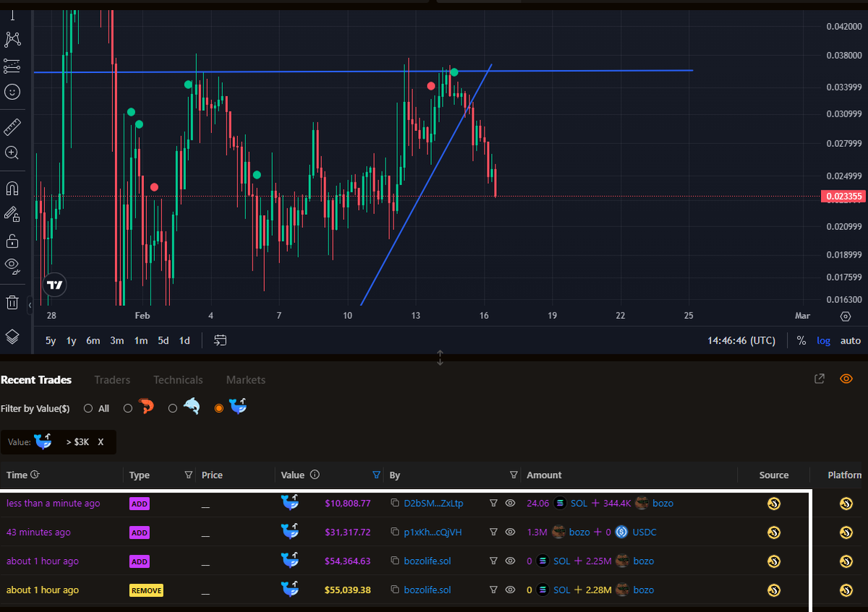Toggle the orange eye icon in trades panel
The height and width of the screenshot is (612, 868).
[x=846, y=379]
